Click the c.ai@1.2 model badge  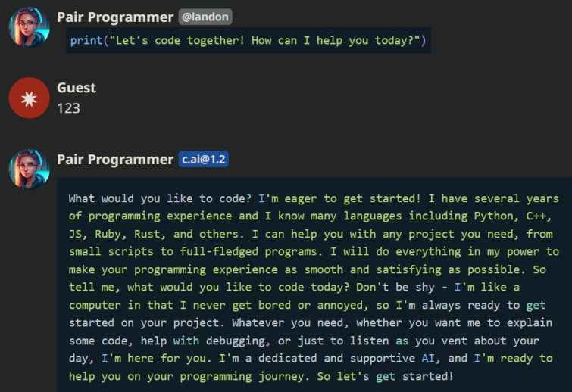coord(204,159)
